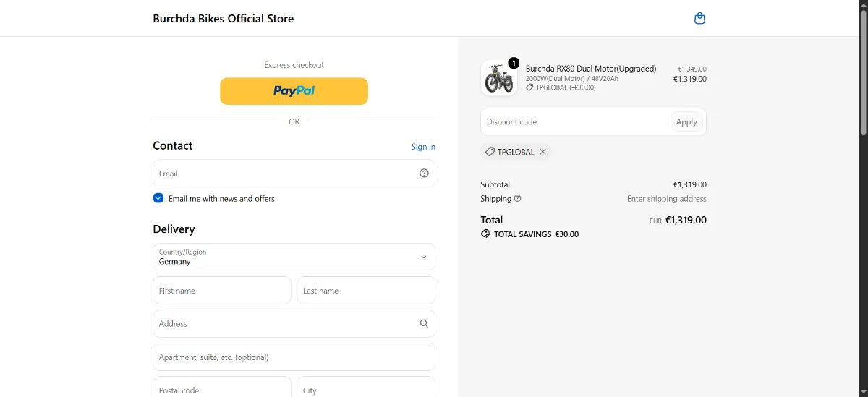868x397 pixels.
Task: Click the quantity badge on the bike image
Action: coord(514,63)
